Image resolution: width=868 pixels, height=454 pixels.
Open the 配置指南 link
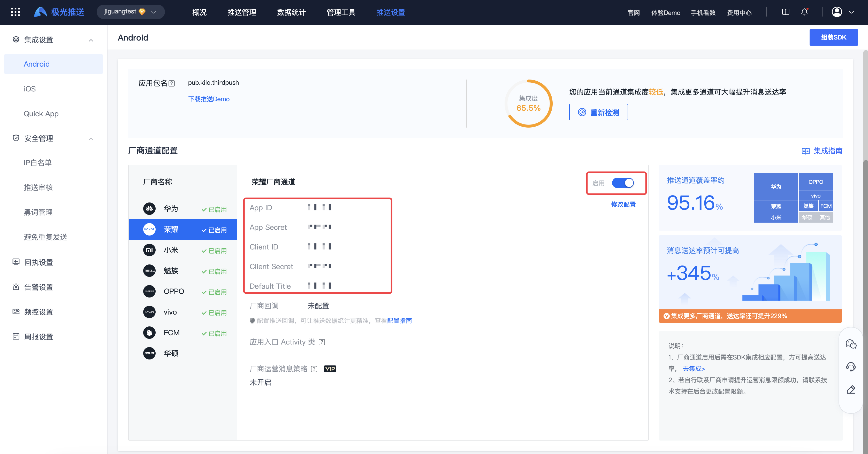coord(399,320)
